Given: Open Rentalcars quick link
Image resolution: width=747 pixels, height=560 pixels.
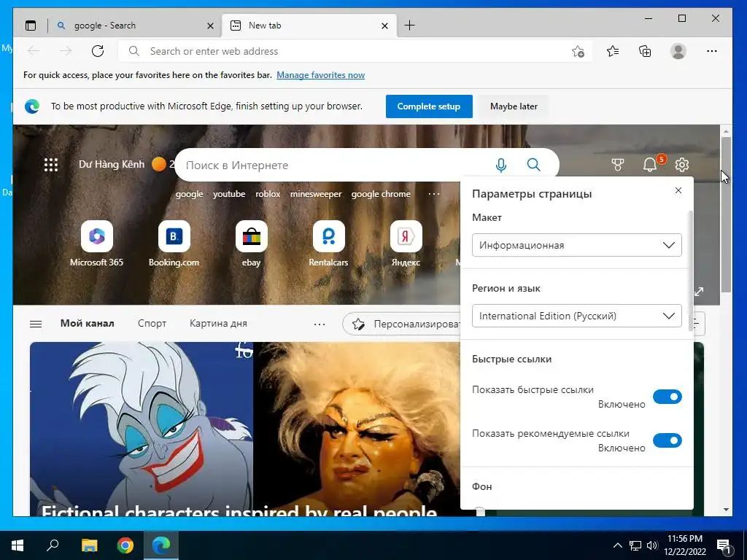Looking at the screenshot, I should point(328,244).
